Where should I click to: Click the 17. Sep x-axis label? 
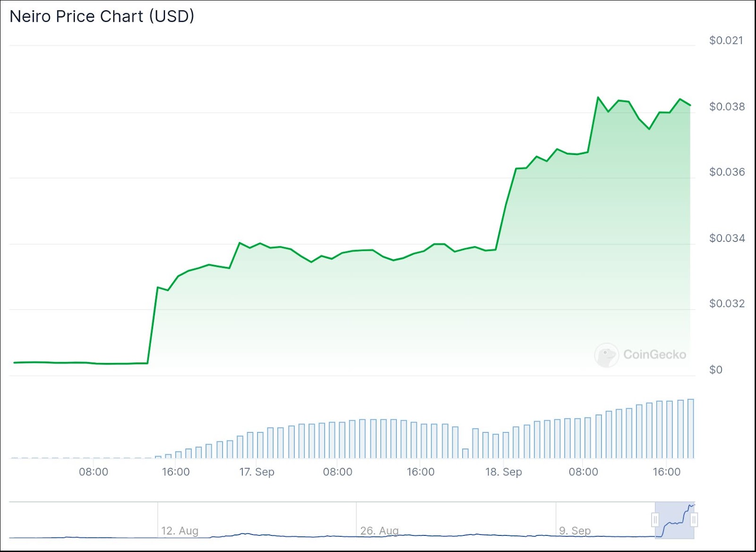click(x=257, y=472)
